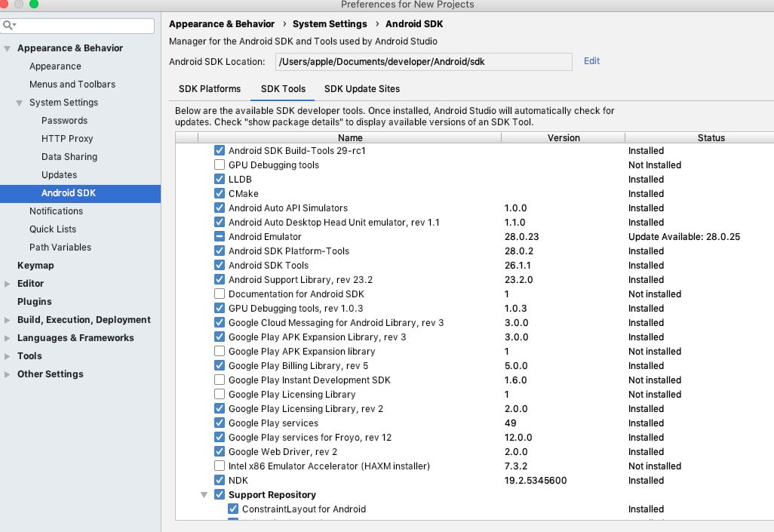Sort the table by the Version column header

[x=564, y=138]
